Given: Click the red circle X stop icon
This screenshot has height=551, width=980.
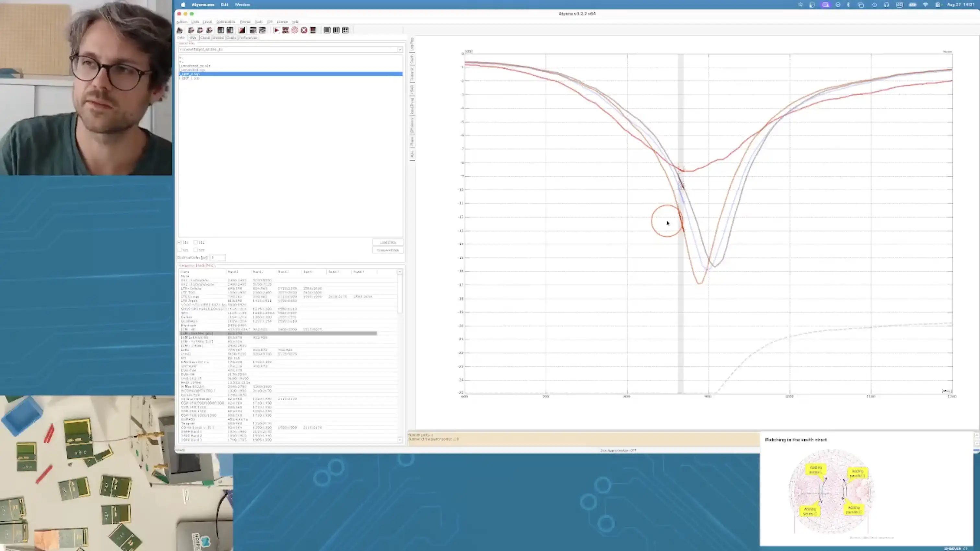Looking at the screenshot, I should [304, 30].
